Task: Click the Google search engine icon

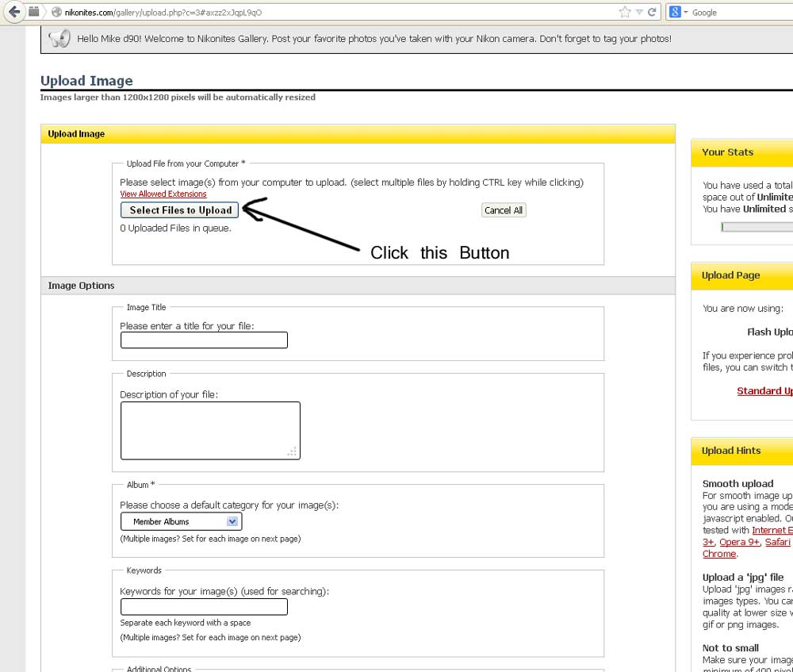Action: pyautogui.click(x=676, y=12)
